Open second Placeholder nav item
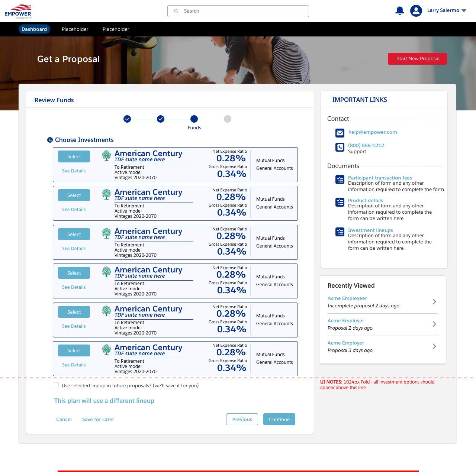This screenshot has height=472, width=476. click(x=116, y=29)
